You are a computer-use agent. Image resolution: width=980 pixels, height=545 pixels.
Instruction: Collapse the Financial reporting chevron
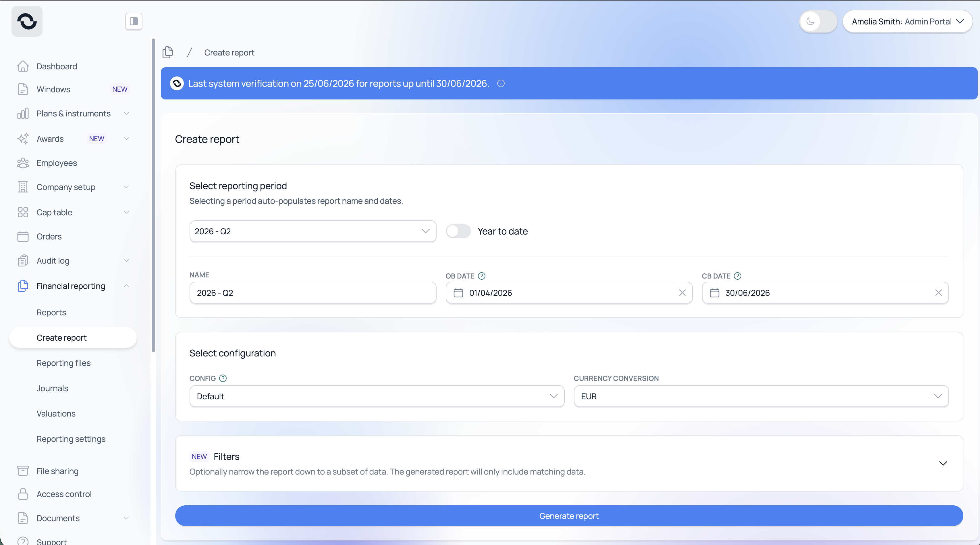coord(126,286)
